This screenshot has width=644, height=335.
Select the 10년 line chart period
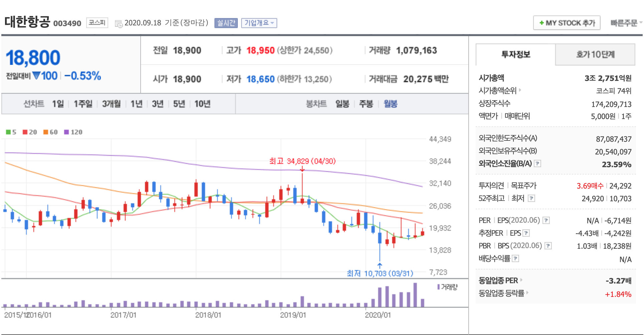click(202, 104)
